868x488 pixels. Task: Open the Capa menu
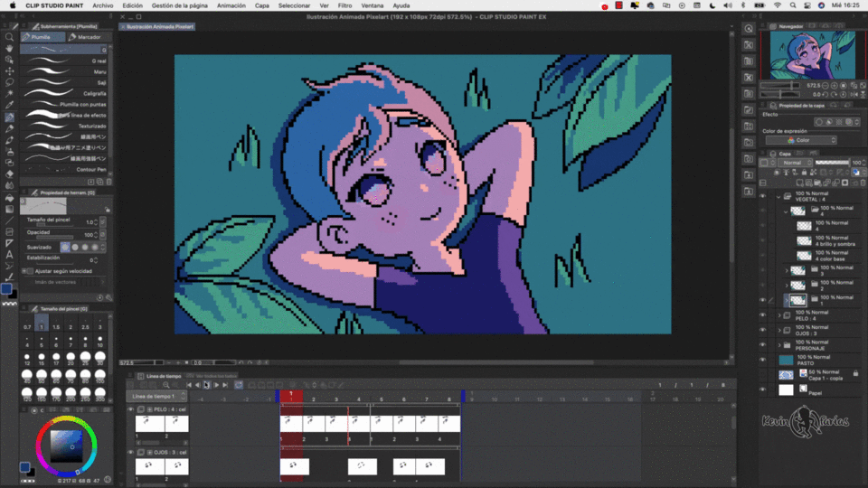262,5
